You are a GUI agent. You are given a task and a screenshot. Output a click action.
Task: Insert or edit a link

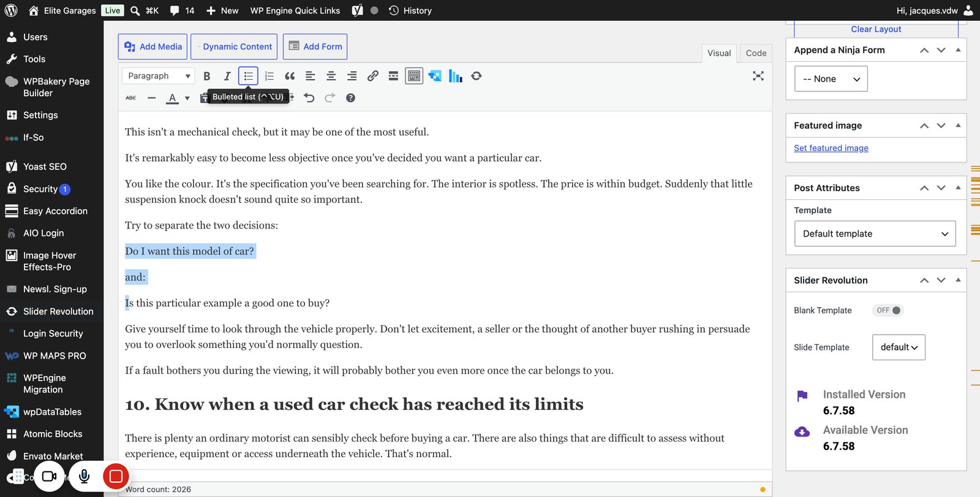click(x=373, y=76)
